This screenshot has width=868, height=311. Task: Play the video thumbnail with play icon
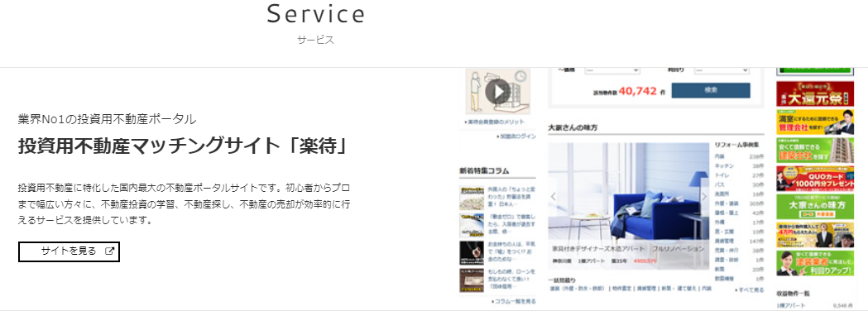click(497, 91)
